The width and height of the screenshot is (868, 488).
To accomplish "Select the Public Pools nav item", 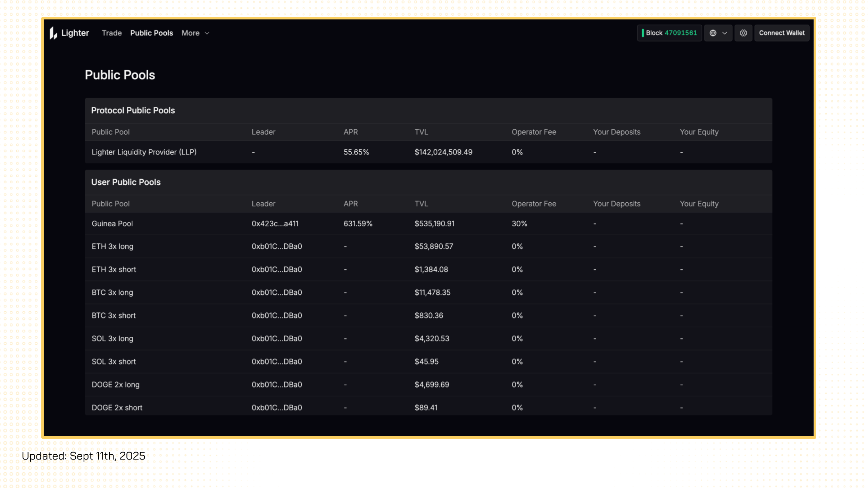I will click(151, 33).
